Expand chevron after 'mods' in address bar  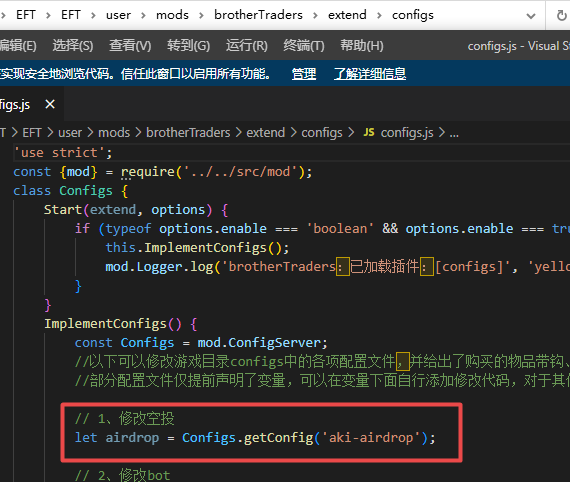pyautogui.click(x=201, y=16)
